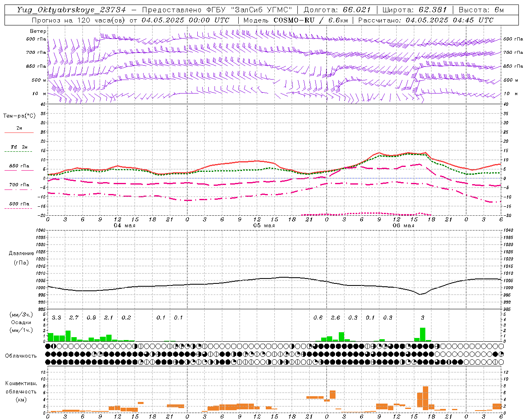Click the 04 мая date label
This screenshot has height=420, width=525.
[124, 226]
